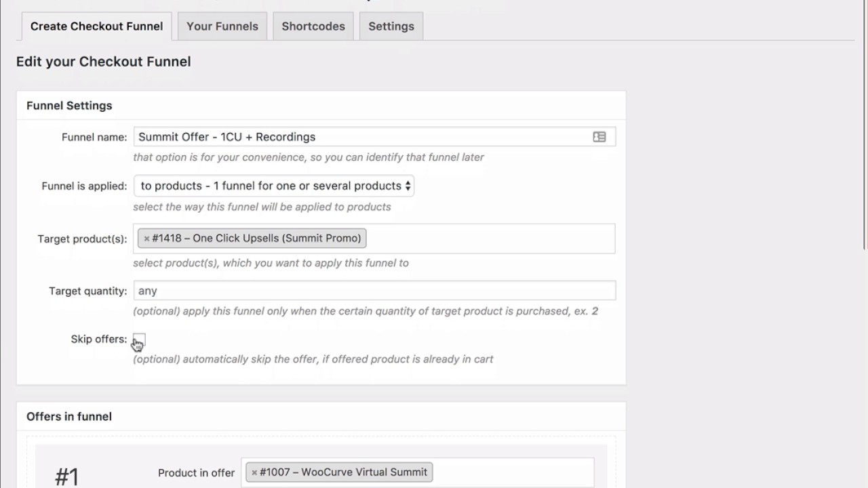The width and height of the screenshot is (868, 488).
Task: Switch to the Your Funnels tab
Action: click(222, 26)
